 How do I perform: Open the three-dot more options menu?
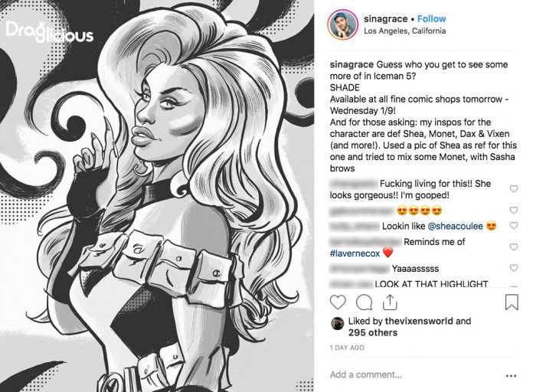[x=511, y=376]
